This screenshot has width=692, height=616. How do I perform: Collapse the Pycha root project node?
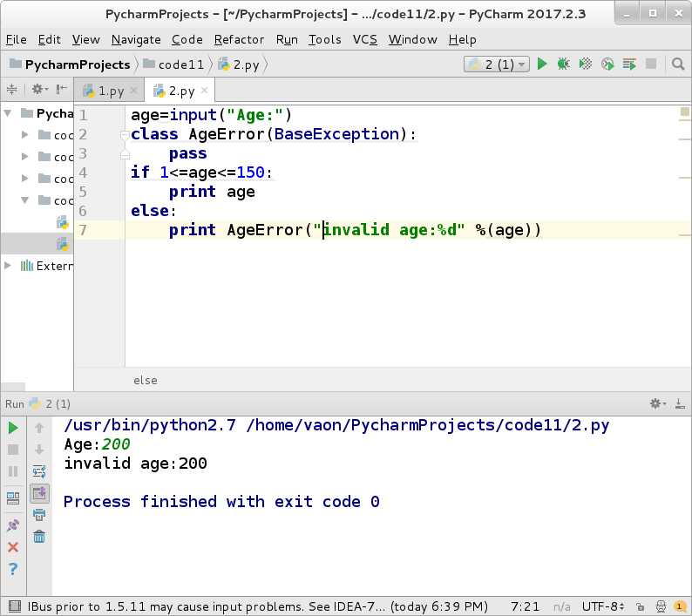click(x=8, y=113)
